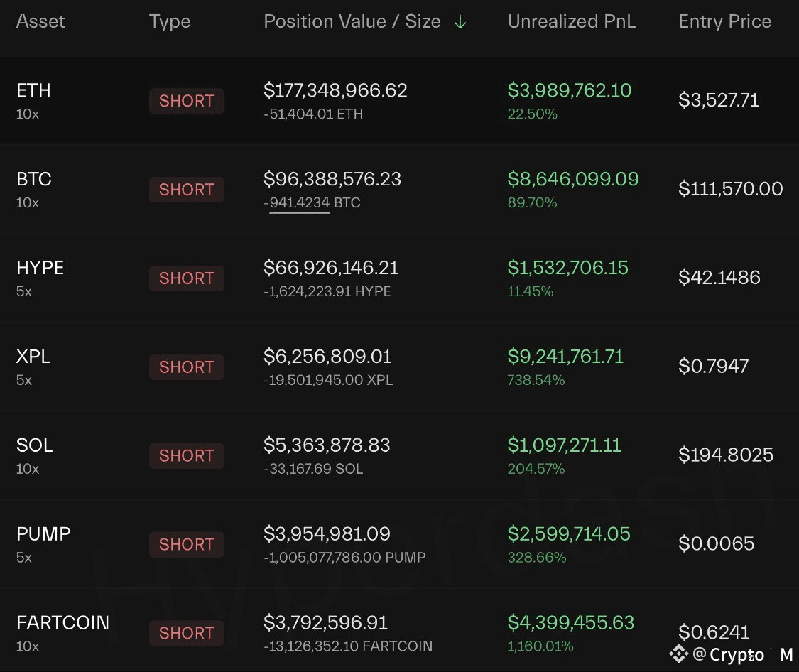
Task: Select the Asset column header
Action: [40, 21]
